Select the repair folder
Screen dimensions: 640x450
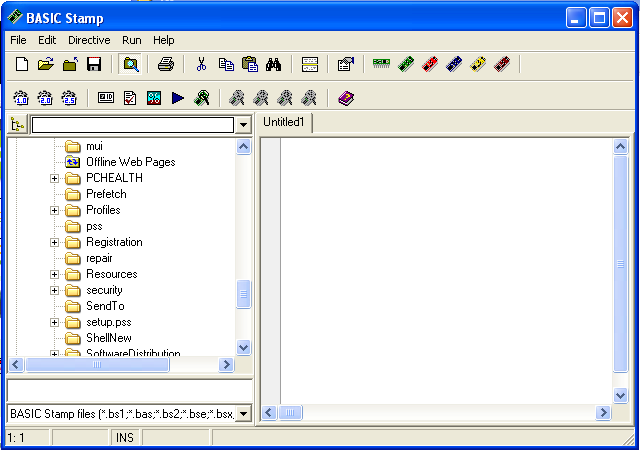pos(99,258)
